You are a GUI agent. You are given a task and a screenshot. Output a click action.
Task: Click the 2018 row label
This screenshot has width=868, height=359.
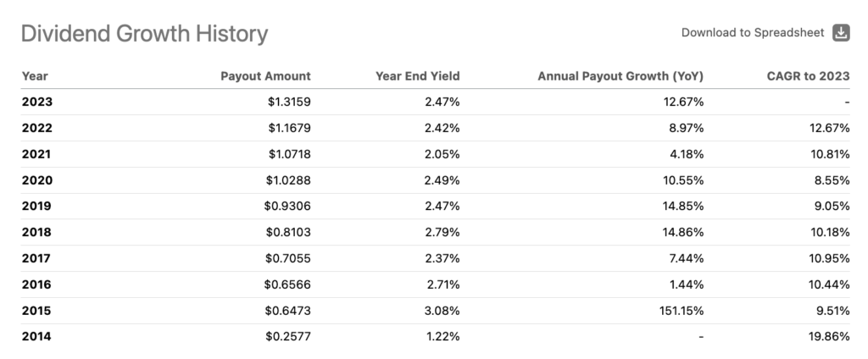pos(37,233)
